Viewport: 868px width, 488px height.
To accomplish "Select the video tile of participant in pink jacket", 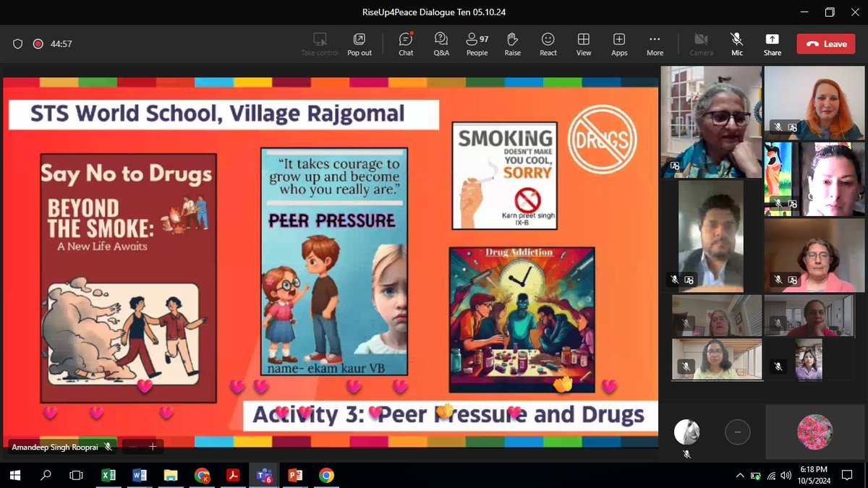I will (x=814, y=256).
